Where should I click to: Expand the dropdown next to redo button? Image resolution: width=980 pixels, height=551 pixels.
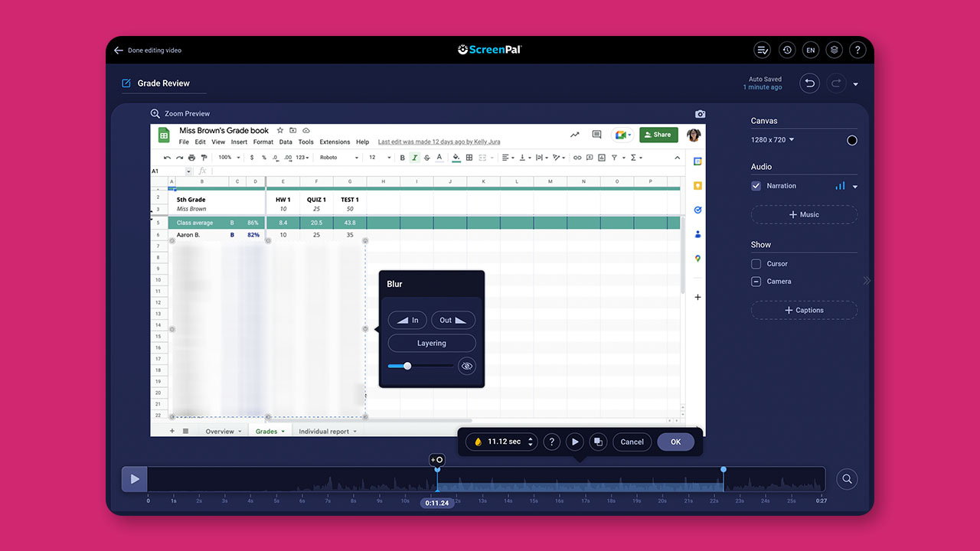[x=856, y=84]
